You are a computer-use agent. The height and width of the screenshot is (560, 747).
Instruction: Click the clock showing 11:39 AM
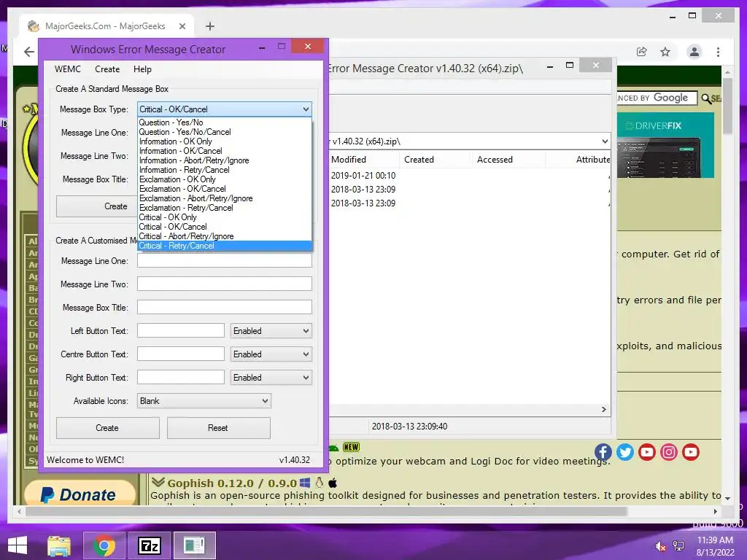(715, 540)
